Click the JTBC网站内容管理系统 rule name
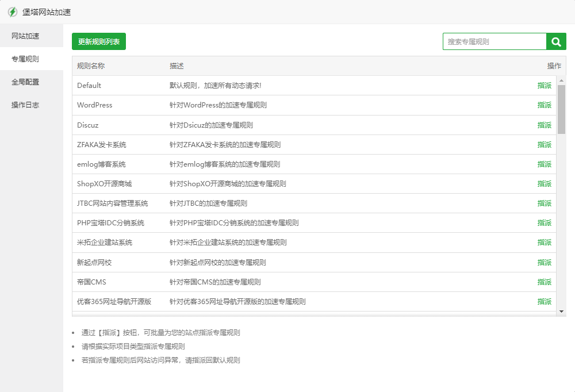Viewport: 575px width, 392px height. pos(113,203)
